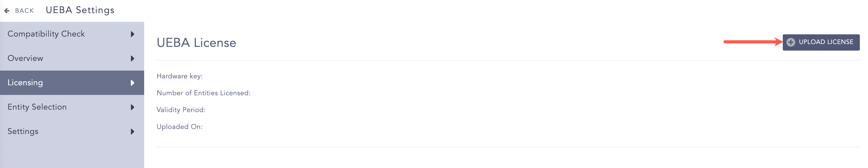Click the Number of Entities Licensed field

[x=203, y=93]
